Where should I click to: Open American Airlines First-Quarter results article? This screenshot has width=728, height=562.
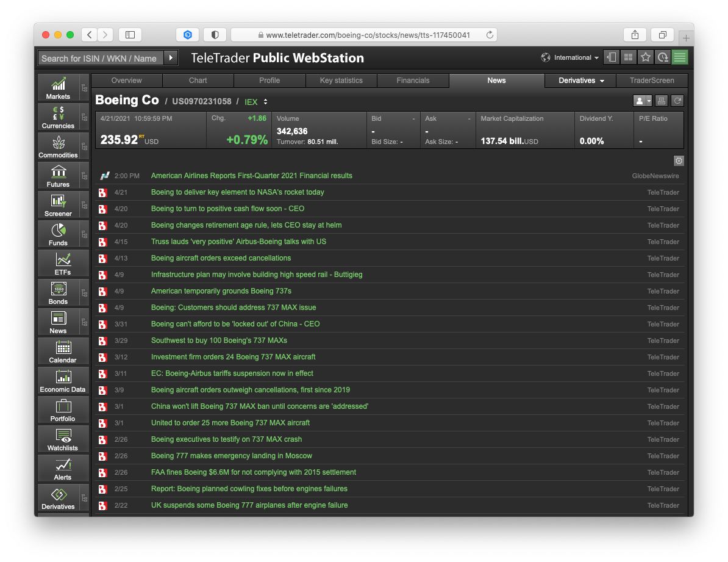(x=252, y=176)
